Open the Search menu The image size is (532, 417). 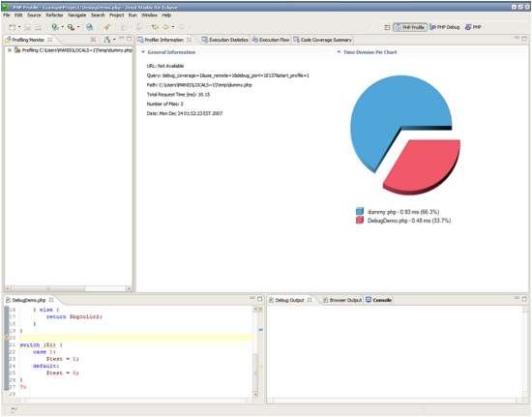98,15
